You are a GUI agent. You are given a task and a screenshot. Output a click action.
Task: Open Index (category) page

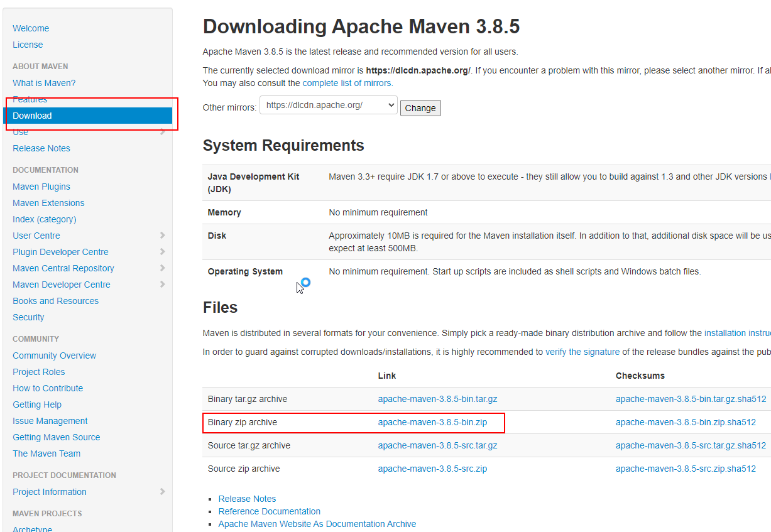tap(45, 219)
